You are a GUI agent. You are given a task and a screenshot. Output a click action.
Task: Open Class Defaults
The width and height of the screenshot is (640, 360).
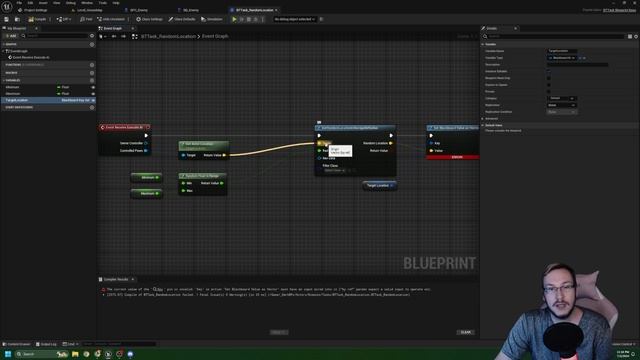182,19
